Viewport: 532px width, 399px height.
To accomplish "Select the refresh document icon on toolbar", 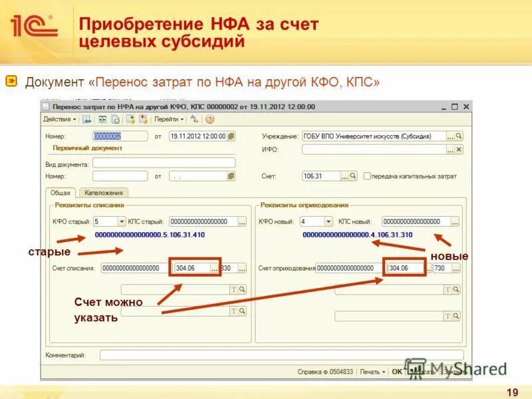I will [x=102, y=120].
